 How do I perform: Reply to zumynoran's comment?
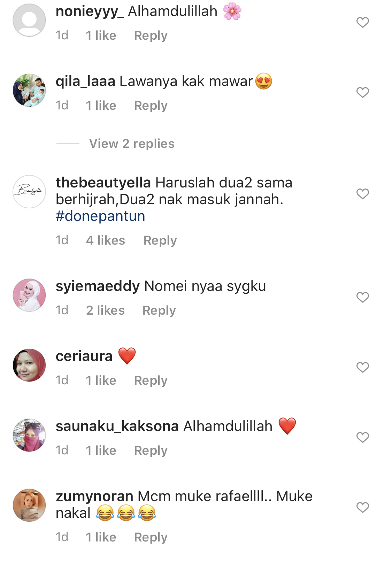click(x=151, y=537)
